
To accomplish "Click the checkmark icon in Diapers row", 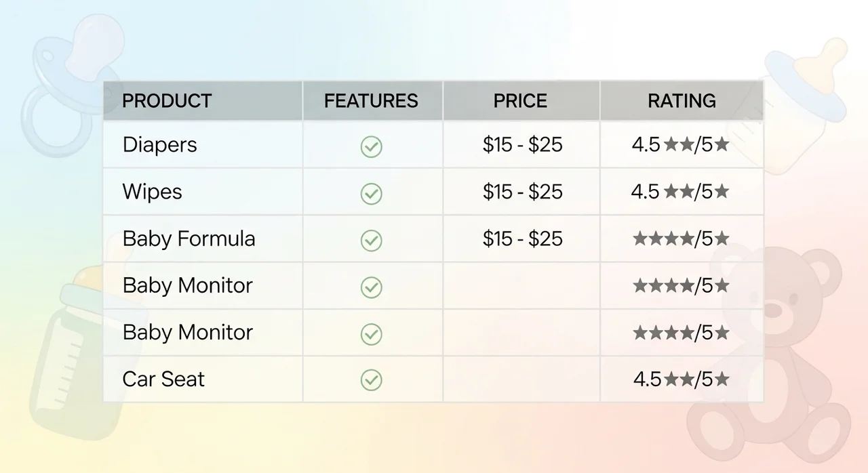I will [371, 146].
